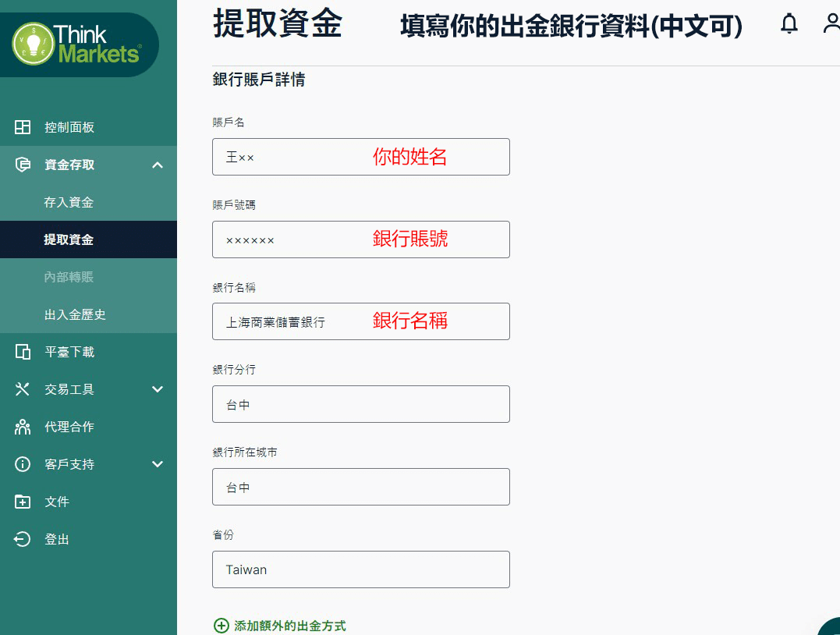The height and width of the screenshot is (635, 840).
Task: Click the 客戶支持 info icon
Action: (23, 464)
